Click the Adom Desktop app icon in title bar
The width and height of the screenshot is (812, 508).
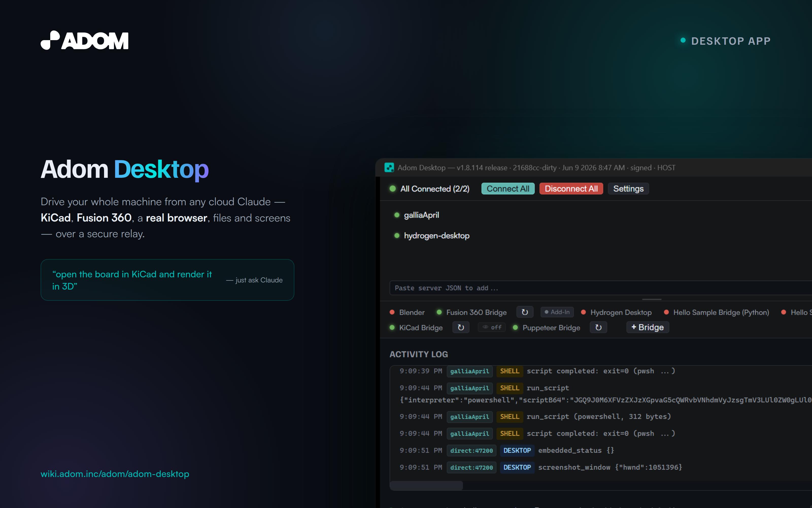pyautogui.click(x=389, y=168)
